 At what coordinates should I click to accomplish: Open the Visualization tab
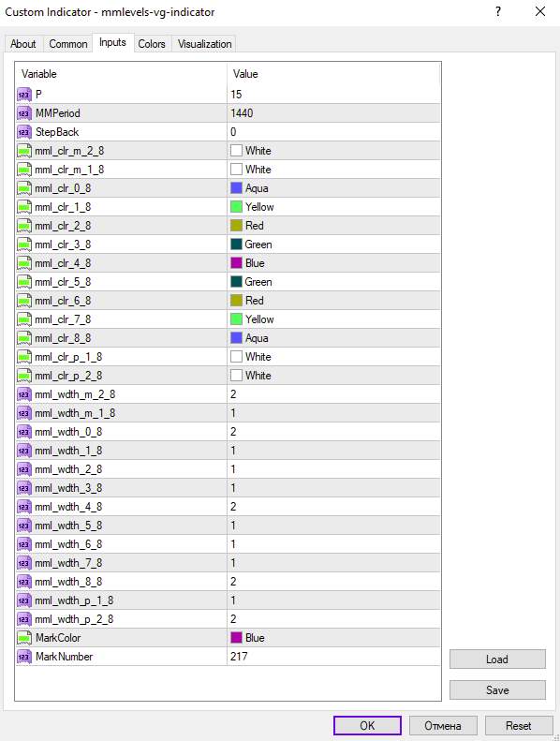tap(205, 44)
